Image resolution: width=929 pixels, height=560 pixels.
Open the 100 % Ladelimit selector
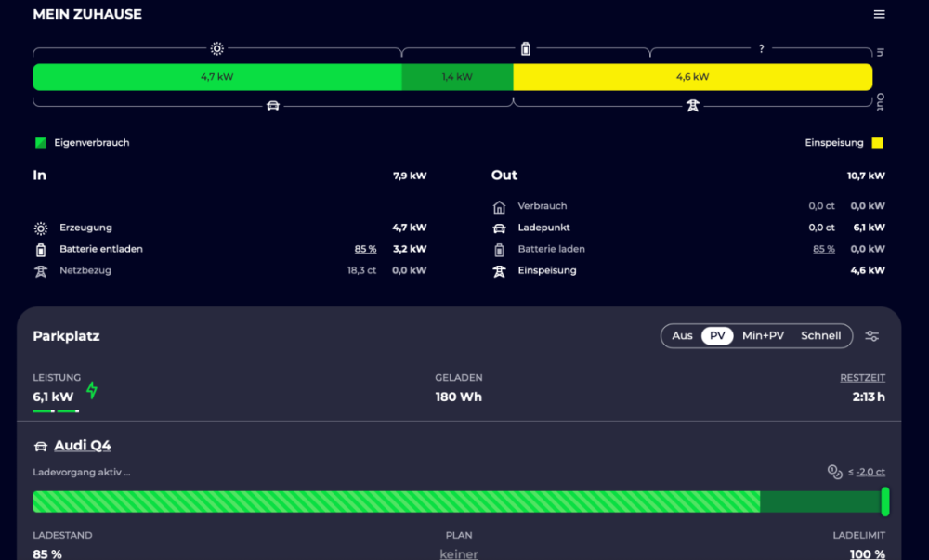(867, 553)
